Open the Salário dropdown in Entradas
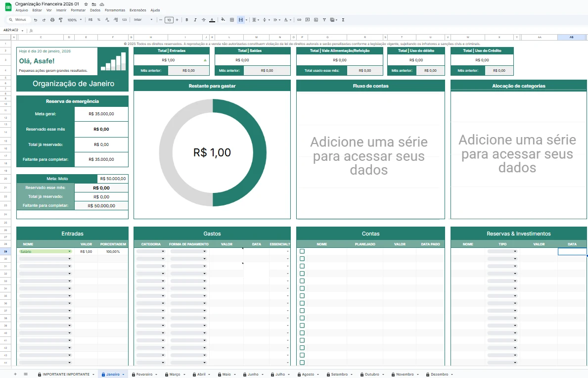Image resolution: width=588 pixels, height=378 pixels. coord(69,251)
